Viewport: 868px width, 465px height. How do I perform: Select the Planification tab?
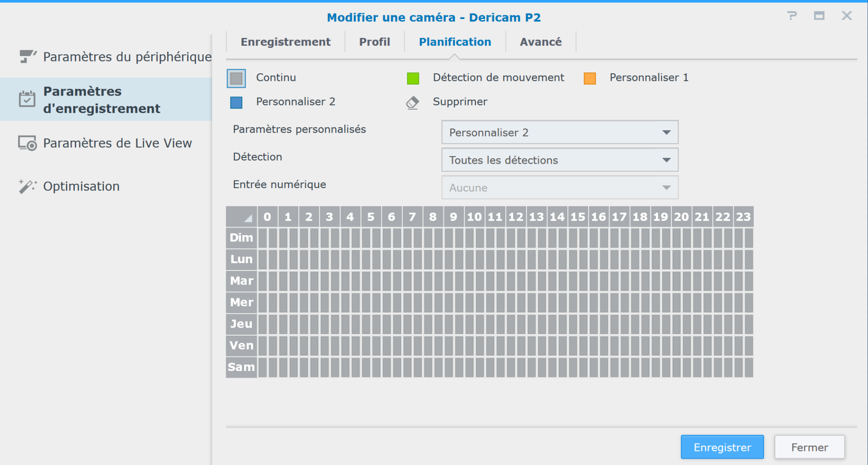455,42
